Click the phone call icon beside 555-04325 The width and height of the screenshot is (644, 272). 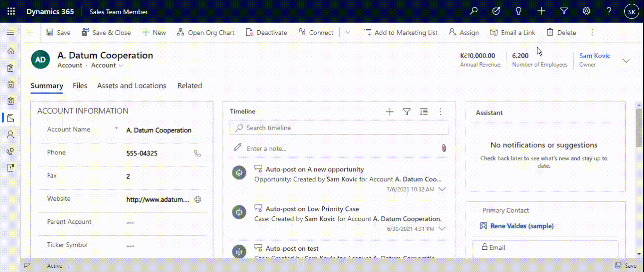tap(198, 153)
